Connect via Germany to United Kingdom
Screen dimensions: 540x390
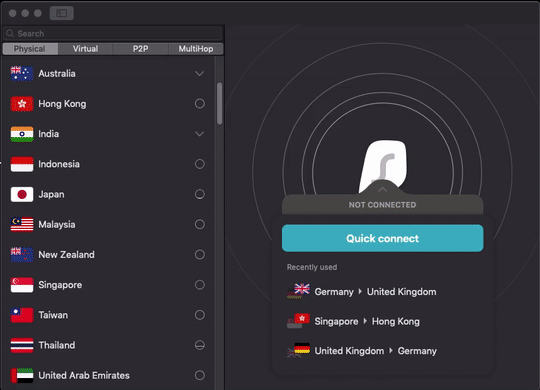pos(362,291)
